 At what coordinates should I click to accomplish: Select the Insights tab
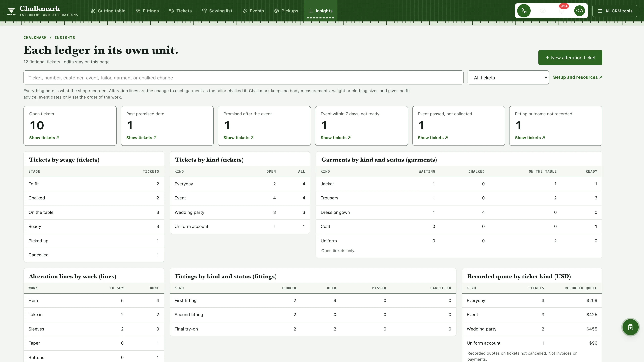pyautogui.click(x=320, y=11)
